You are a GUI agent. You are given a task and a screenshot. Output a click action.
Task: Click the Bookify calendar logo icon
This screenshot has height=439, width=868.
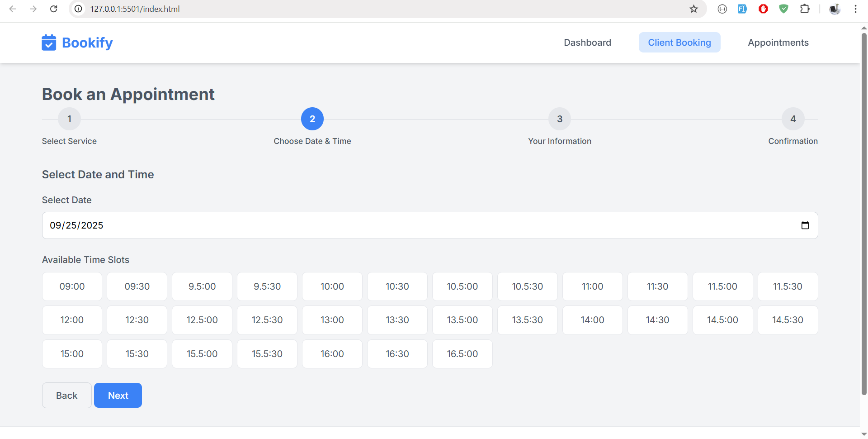point(49,43)
